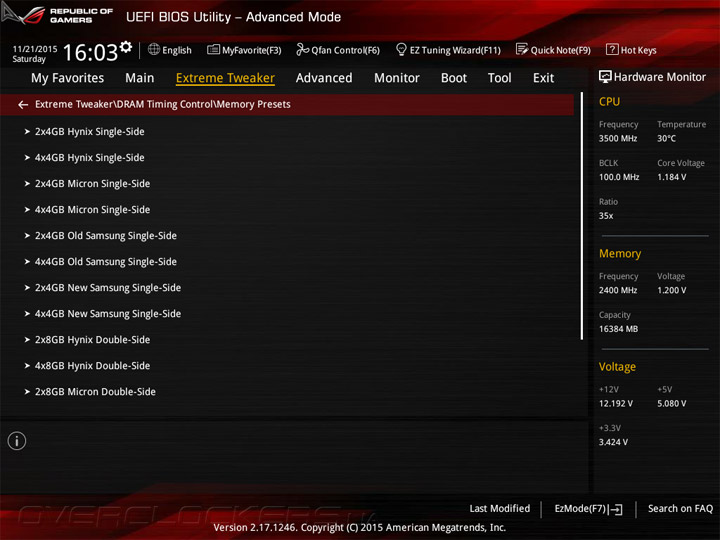Screen dimensions: 720x540
Task: Go to the Monitor tab
Action: point(397,78)
